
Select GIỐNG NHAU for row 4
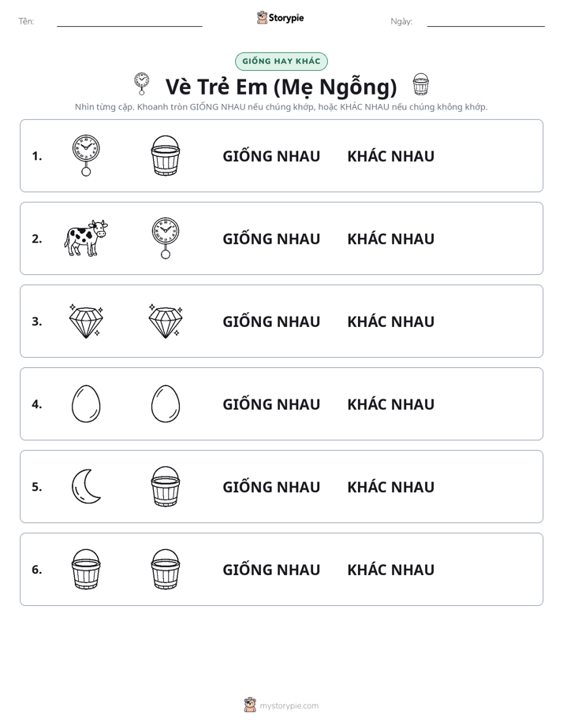point(271,404)
